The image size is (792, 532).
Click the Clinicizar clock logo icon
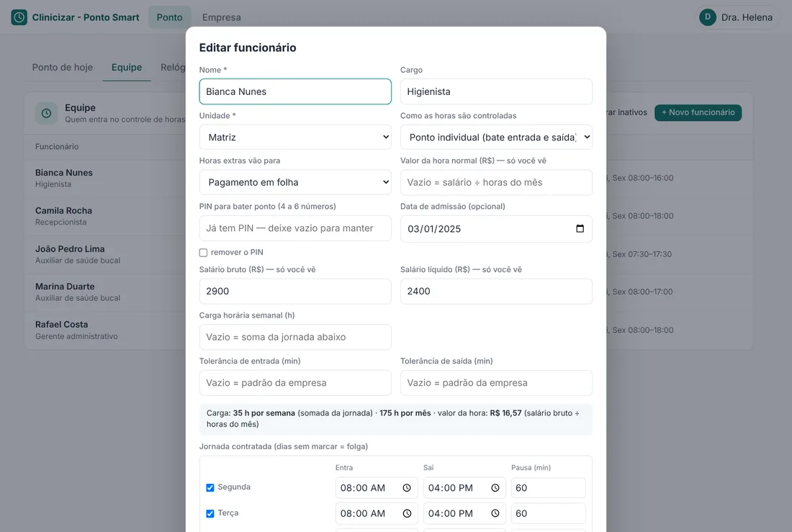19,17
